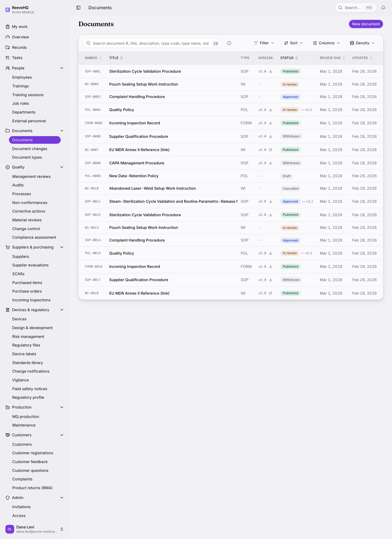
Task: Download SOP-0017 version file
Action: 271,280
